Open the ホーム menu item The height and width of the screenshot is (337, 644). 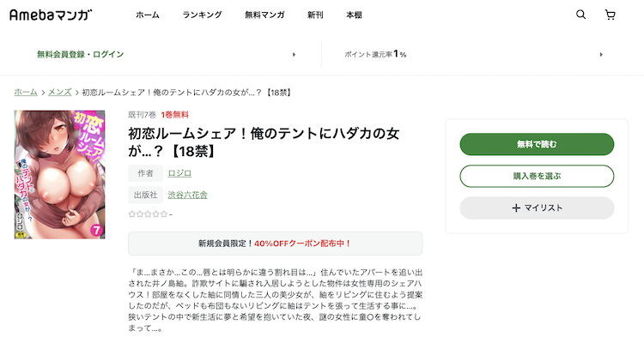[x=148, y=15]
